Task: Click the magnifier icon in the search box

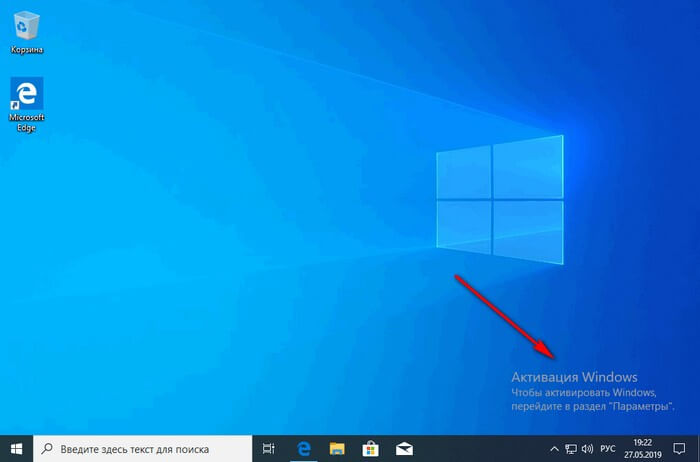Action: pos(47,448)
